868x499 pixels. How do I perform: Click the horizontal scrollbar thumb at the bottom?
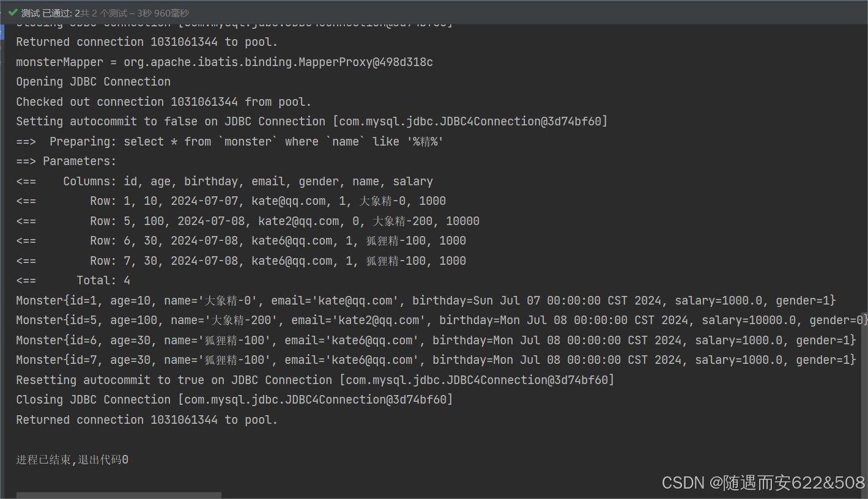(119, 495)
